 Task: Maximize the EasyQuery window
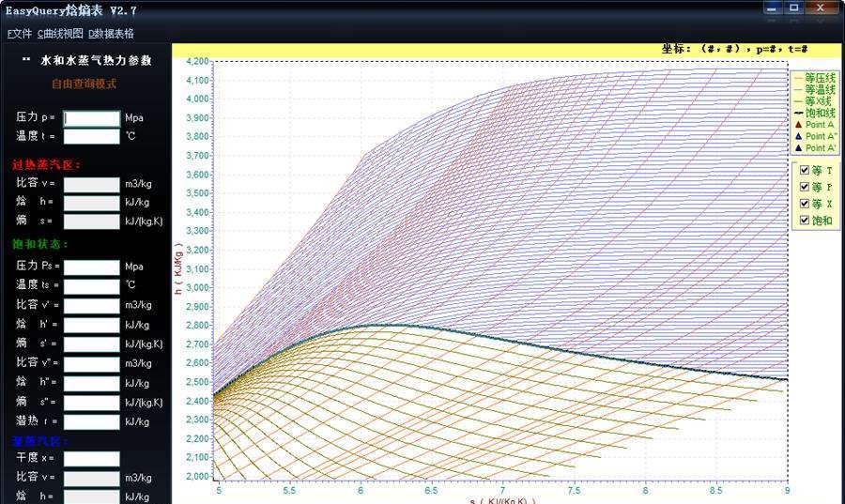click(793, 8)
